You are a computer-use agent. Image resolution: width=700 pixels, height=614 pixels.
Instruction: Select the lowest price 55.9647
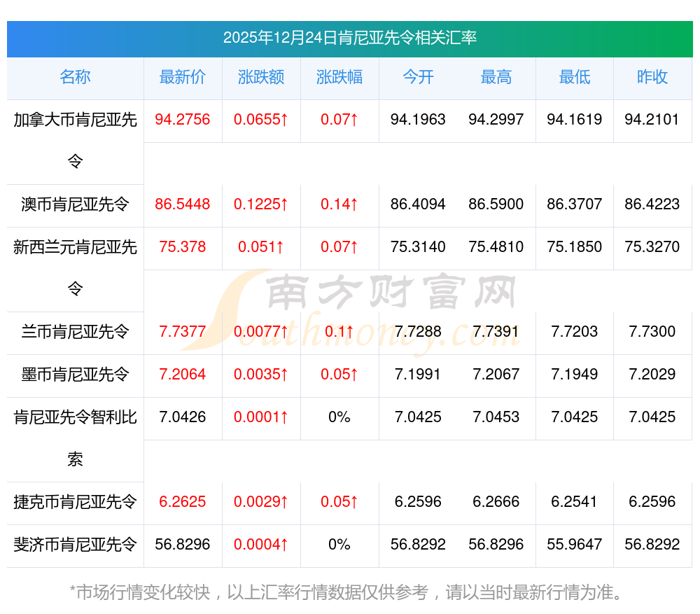click(575, 545)
